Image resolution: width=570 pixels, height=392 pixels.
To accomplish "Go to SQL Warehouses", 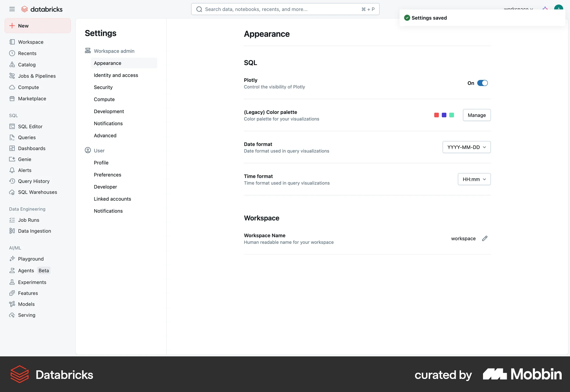I will tap(37, 192).
